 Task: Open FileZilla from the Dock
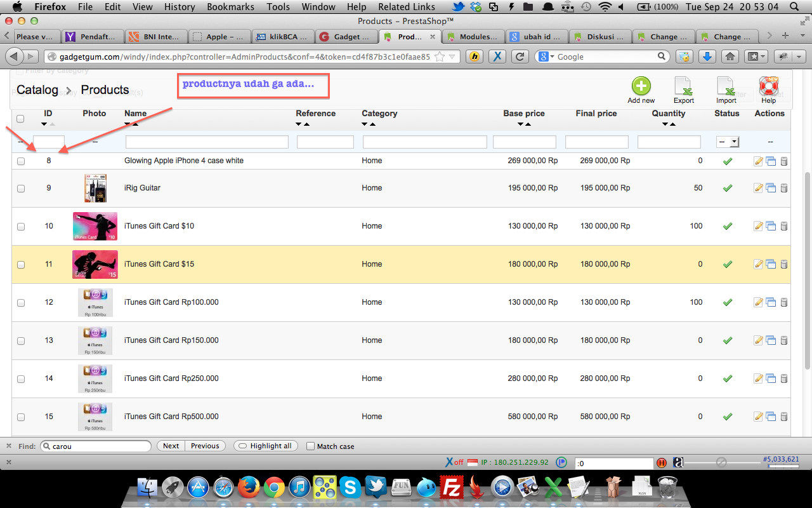click(452, 487)
